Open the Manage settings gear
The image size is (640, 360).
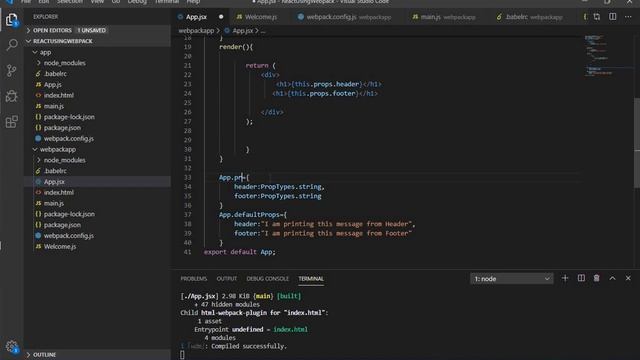(x=11, y=347)
